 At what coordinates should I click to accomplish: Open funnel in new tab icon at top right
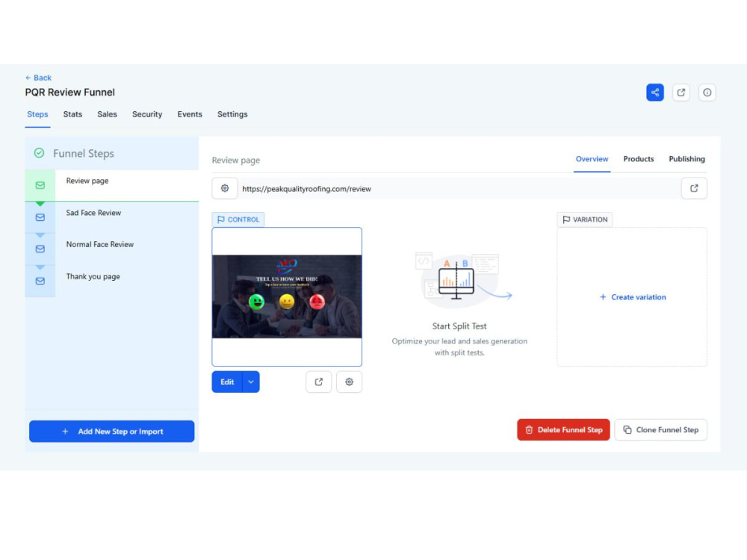[x=681, y=93]
